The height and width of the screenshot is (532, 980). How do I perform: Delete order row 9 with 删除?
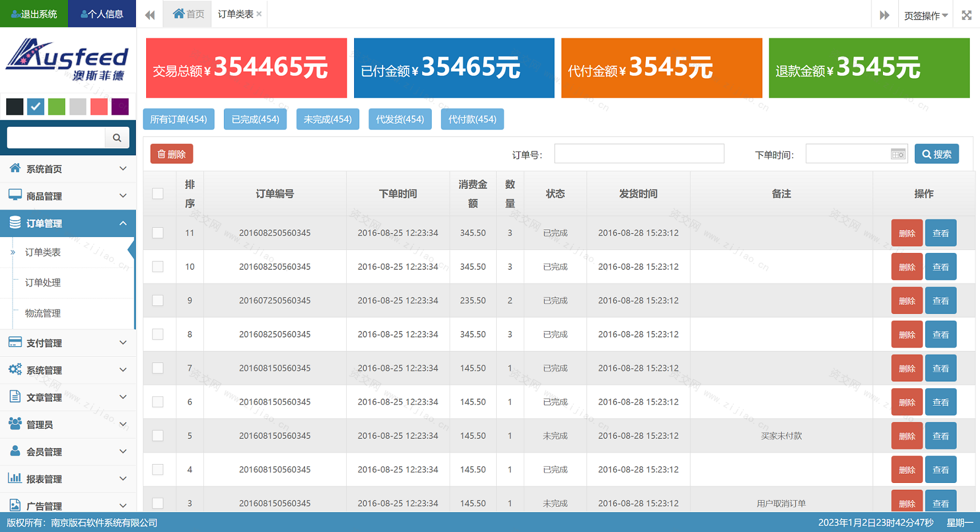[907, 301]
